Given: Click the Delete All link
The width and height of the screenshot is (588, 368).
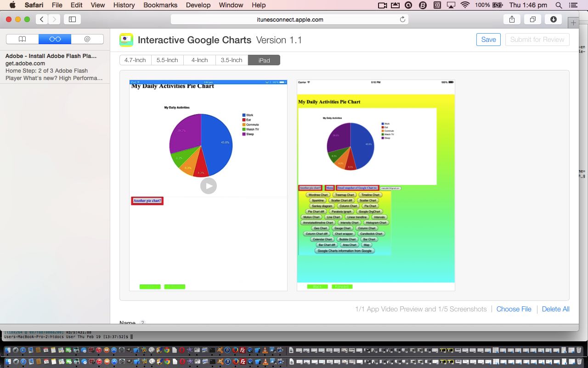Looking at the screenshot, I should (555, 309).
